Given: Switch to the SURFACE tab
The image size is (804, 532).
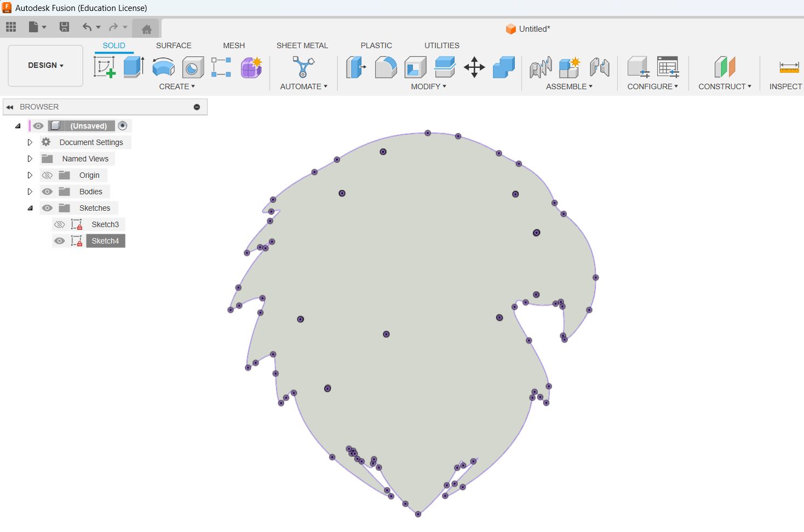Looking at the screenshot, I should [174, 45].
